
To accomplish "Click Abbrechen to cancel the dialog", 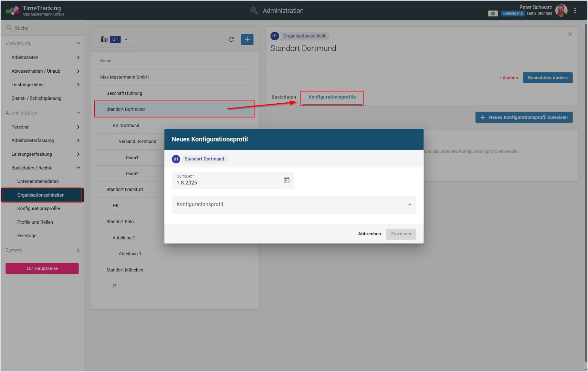I will click(x=369, y=234).
